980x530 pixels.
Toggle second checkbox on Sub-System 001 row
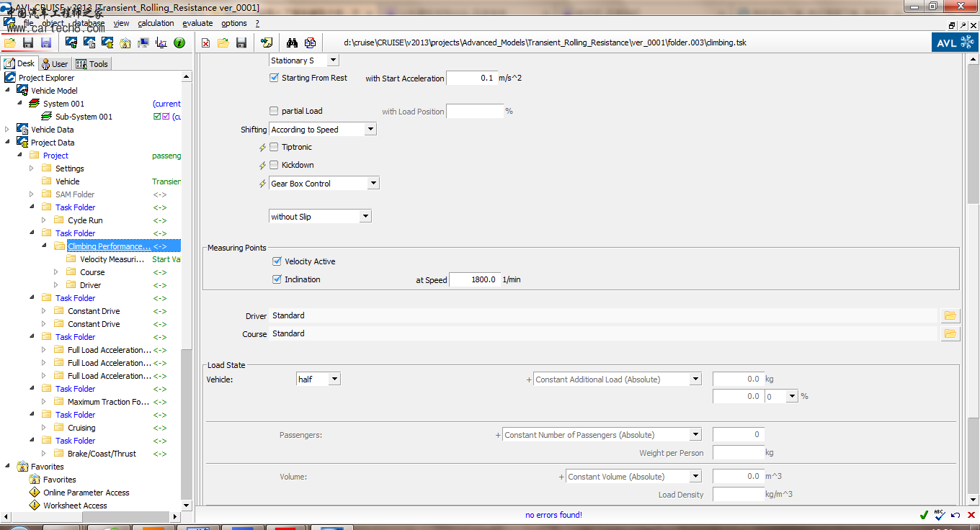point(166,117)
